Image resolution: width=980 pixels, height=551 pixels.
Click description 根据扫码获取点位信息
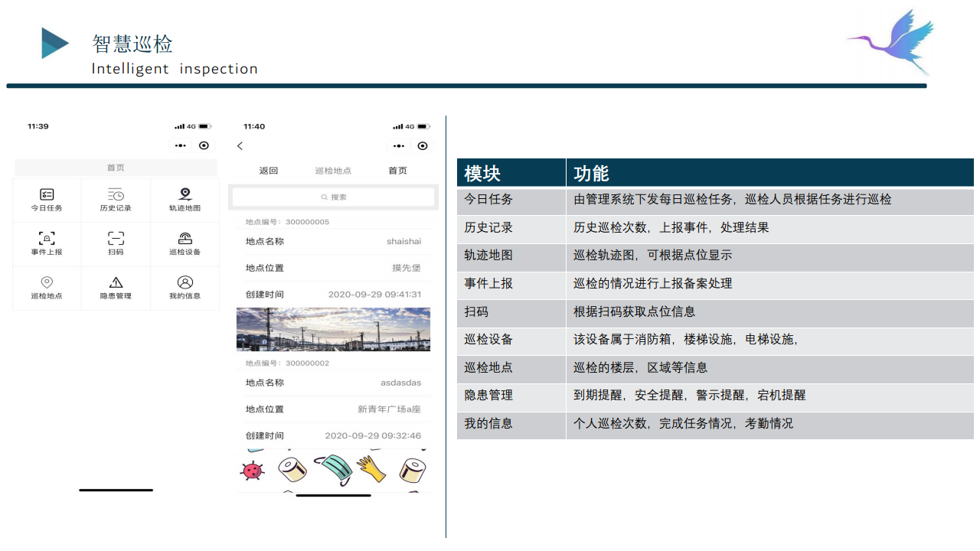pyautogui.click(x=635, y=311)
